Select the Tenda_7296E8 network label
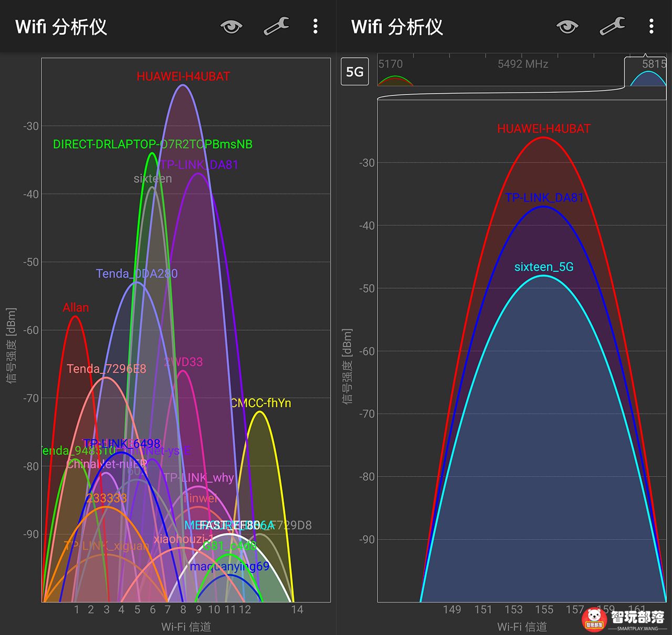672x635 pixels. 107,369
